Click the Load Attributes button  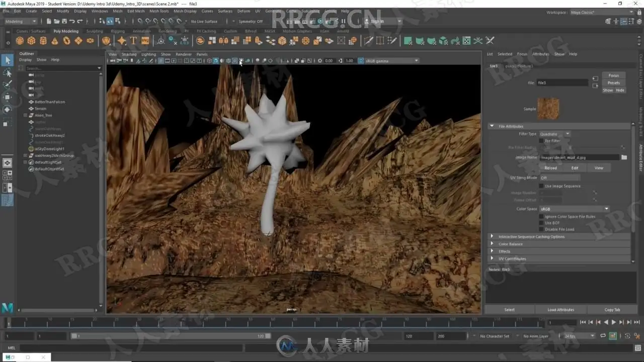click(560, 310)
